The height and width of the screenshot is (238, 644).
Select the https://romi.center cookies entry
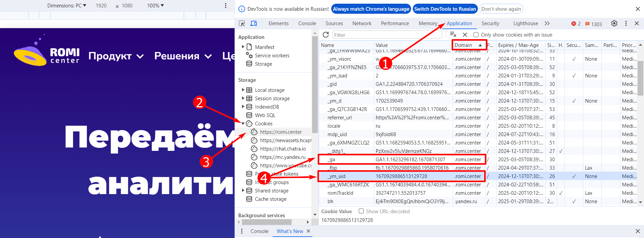tap(281, 132)
